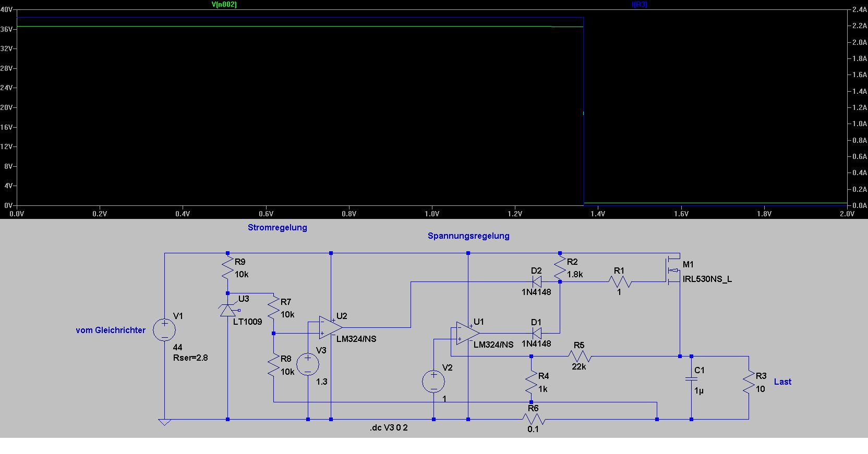Click the D1 1N4148 diode symbol
This screenshot has width=868, height=454.
pyautogui.click(x=537, y=333)
